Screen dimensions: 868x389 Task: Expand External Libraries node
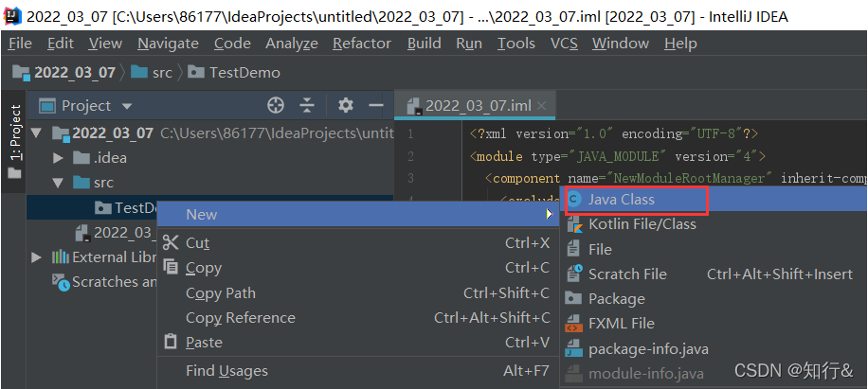pyautogui.click(x=37, y=257)
